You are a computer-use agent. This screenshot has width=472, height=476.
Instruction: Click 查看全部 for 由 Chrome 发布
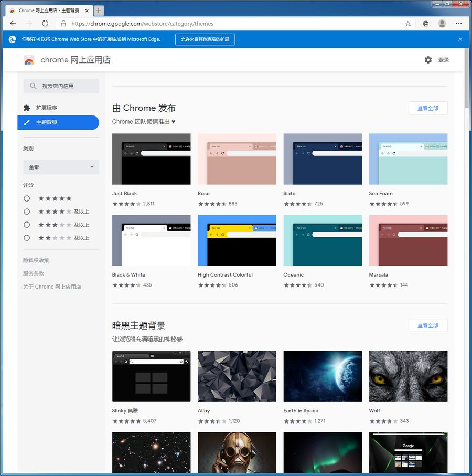tap(427, 108)
